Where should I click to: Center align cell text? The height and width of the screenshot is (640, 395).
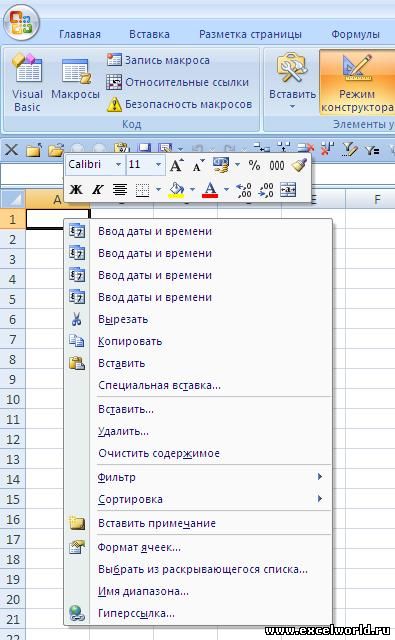(x=120, y=189)
